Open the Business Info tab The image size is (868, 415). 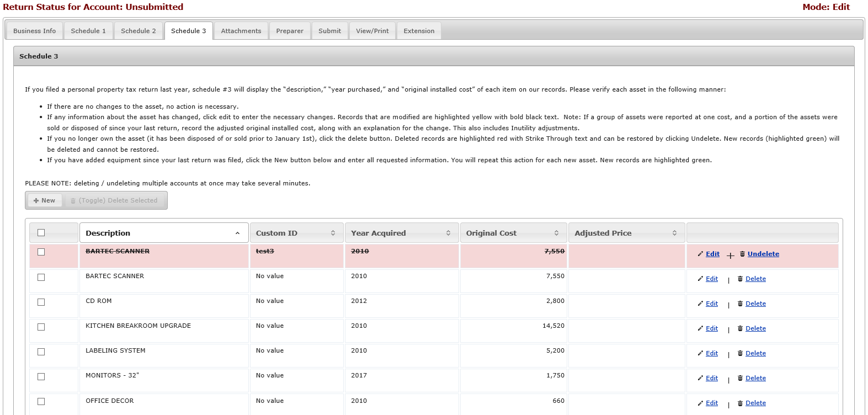(34, 31)
